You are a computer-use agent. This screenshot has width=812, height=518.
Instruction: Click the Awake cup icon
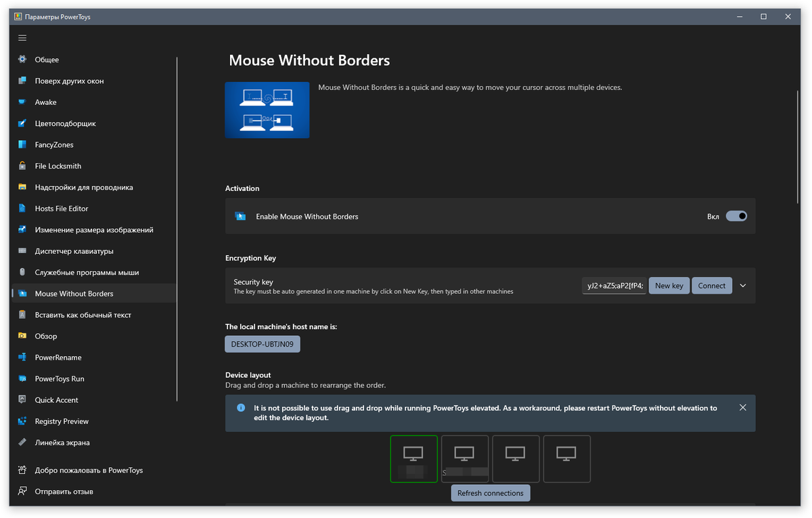click(x=22, y=102)
